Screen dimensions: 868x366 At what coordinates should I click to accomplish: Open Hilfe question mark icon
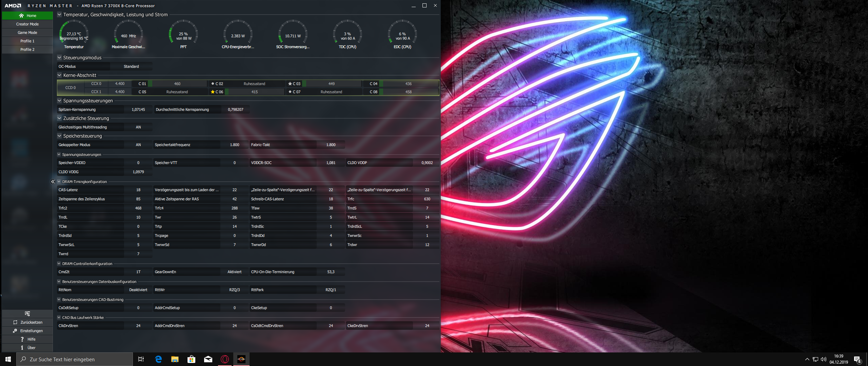22,339
